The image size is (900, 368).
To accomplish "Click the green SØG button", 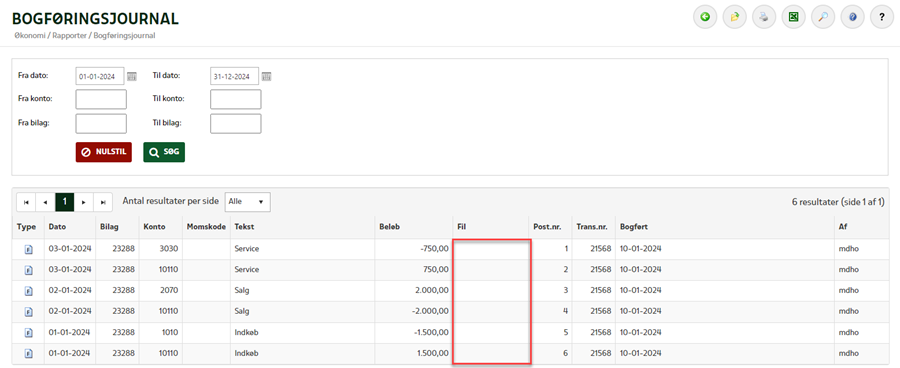I will click(x=164, y=152).
